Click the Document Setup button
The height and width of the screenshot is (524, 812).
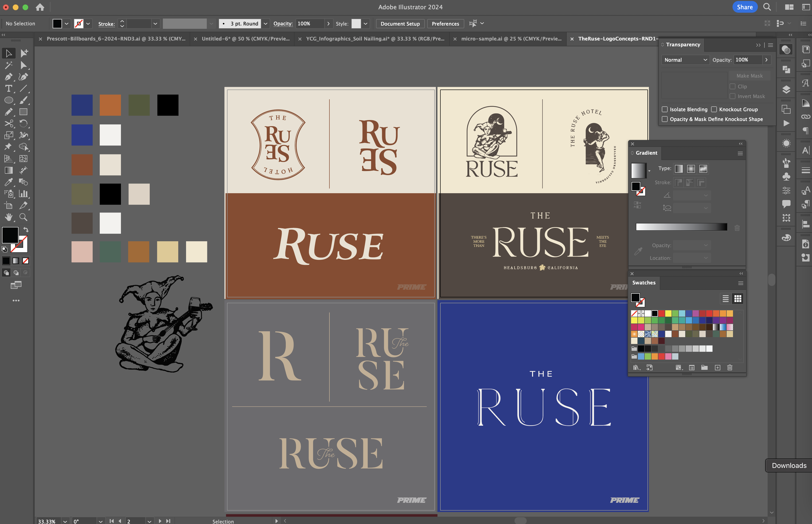(400, 24)
